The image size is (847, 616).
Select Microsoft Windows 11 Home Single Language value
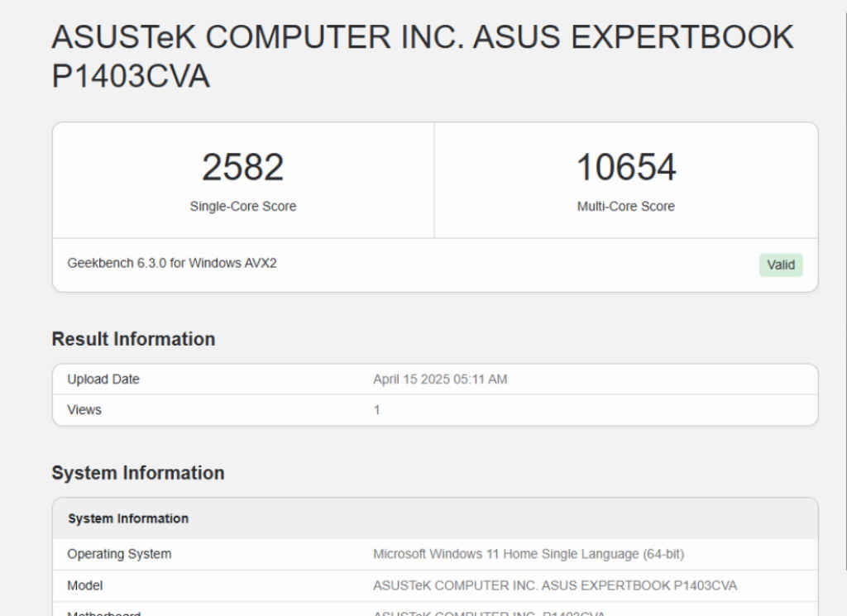(x=529, y=554)
